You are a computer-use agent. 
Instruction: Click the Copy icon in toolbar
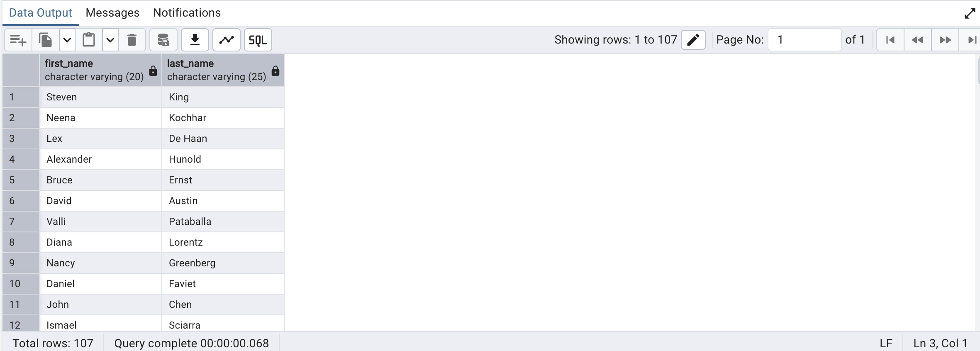point(46,40)
